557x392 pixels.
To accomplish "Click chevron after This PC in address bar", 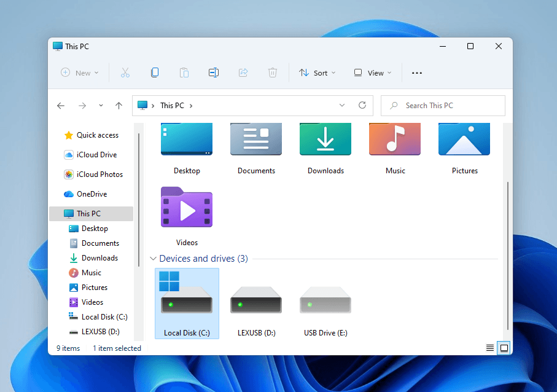I will pyautogui.click(x=191, y=106).
